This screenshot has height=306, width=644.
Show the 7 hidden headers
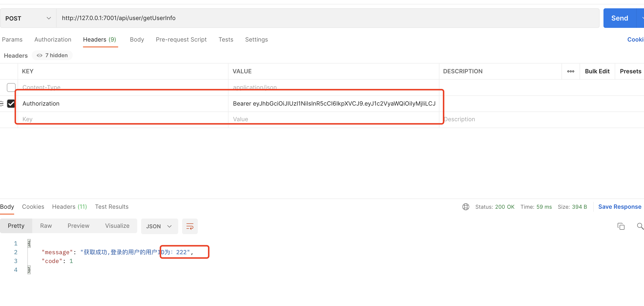tap(52, 55)
